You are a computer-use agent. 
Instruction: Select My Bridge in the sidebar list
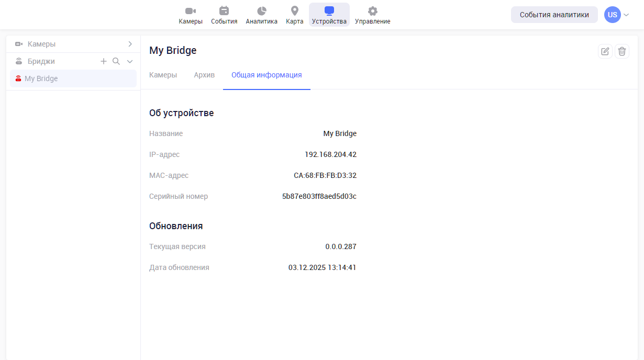point(41,78)
